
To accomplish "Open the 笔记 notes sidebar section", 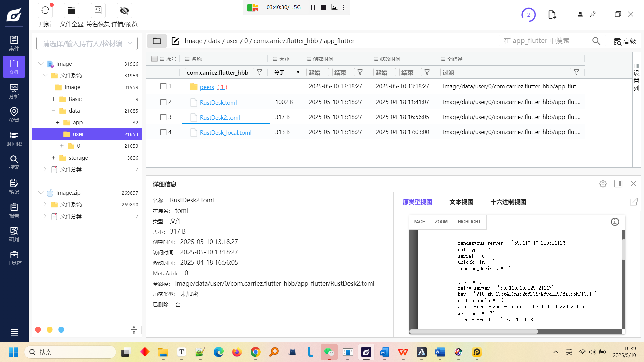I will [x=14, y=187].
